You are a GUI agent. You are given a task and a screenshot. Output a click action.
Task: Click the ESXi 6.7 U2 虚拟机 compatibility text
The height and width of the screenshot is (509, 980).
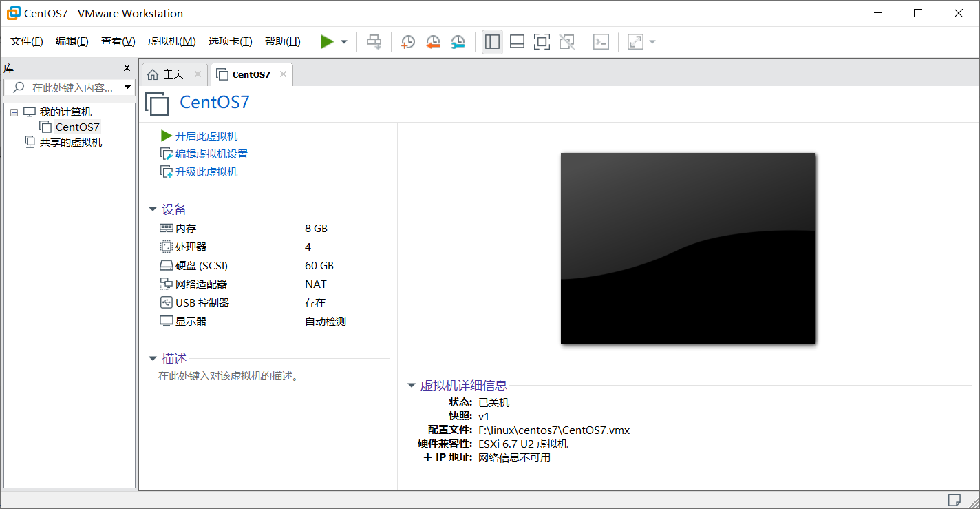click(523, 444)
